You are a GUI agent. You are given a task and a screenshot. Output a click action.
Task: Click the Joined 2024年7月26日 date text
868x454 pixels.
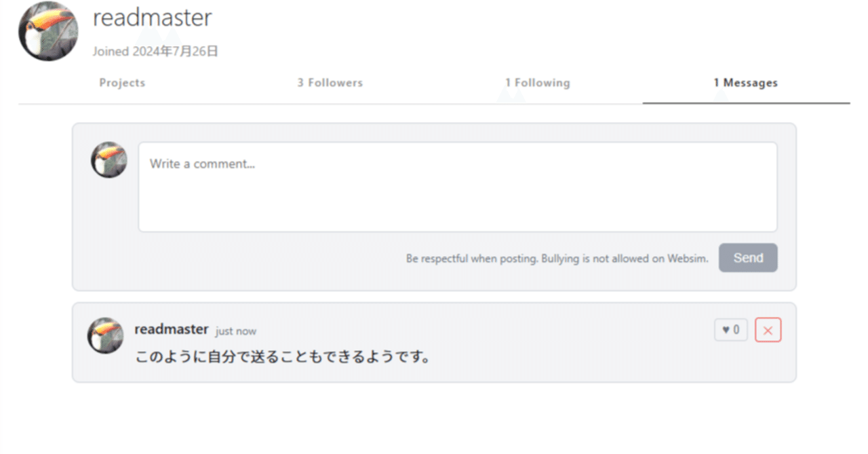155,52
